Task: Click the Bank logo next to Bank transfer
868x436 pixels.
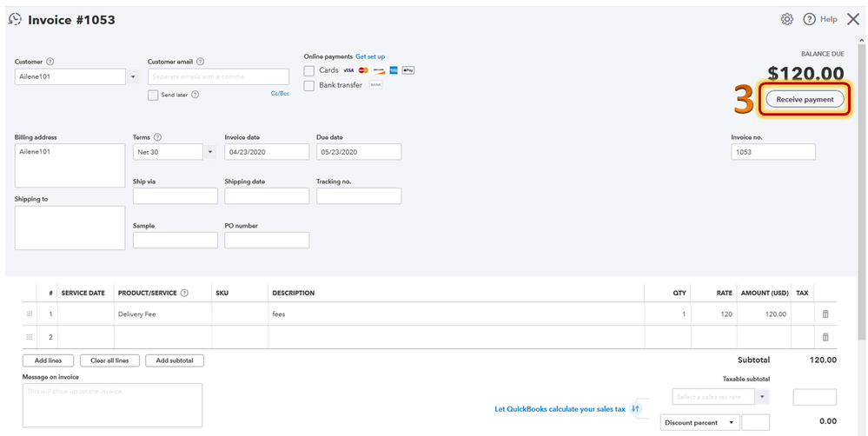Action: tap(376, 85)
